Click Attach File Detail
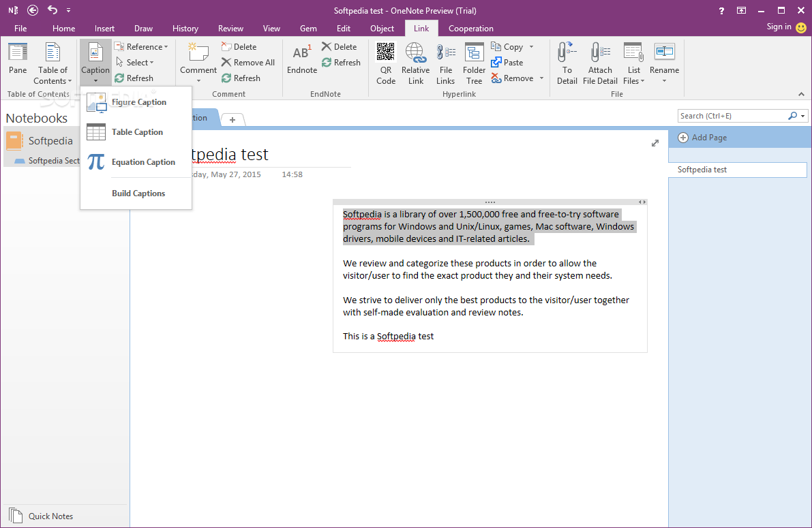This screenshot has height=528, width=812. tap(600, 63)
